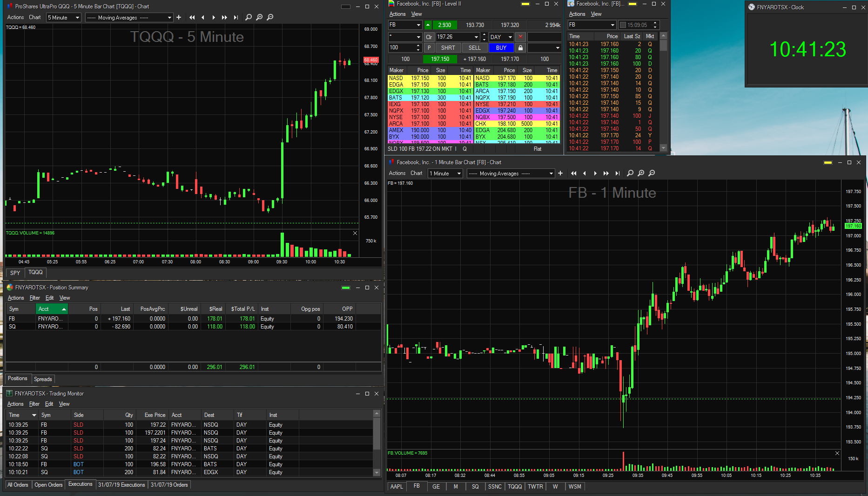Click the green link swatch in Position Summary title

click(346, 288)
